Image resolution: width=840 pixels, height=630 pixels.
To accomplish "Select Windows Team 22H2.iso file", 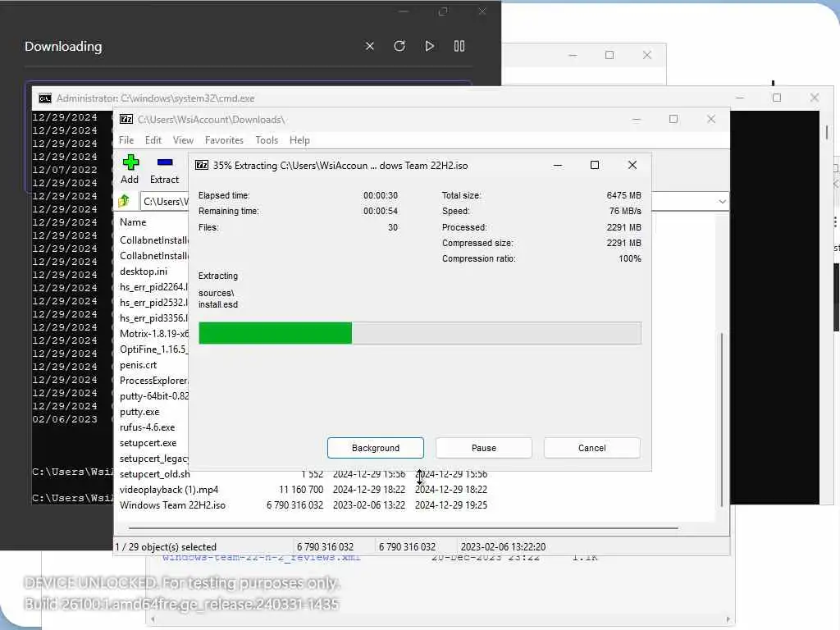I will tap(172, 505).
